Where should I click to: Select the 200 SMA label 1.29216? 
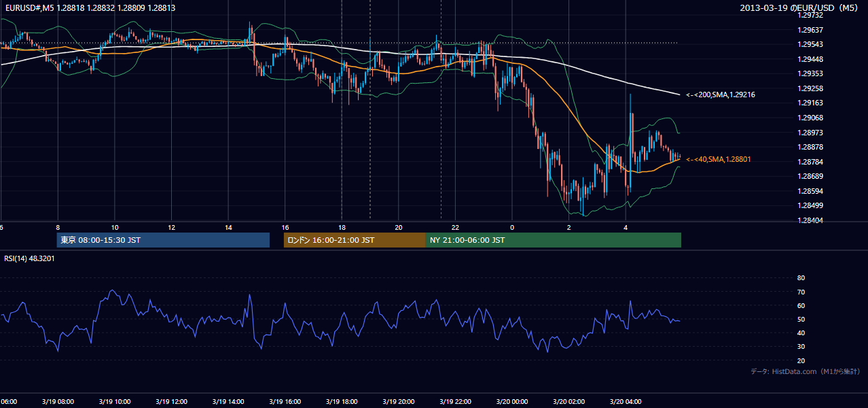[721, 95]
